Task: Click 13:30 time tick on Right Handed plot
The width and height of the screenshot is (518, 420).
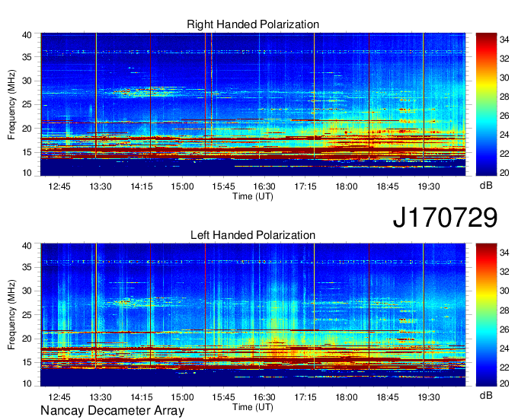Action: [101, 186]
